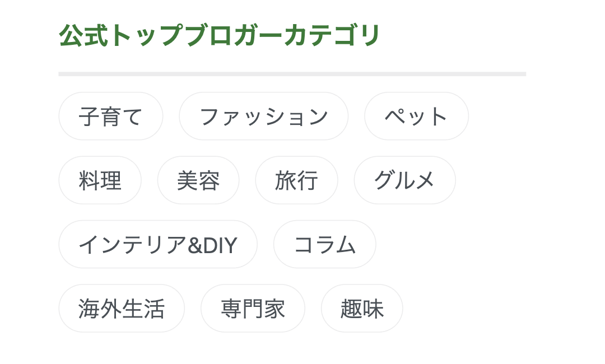Browse hobby blogs via 趣味 tag
The image size is (605, 364).
(362, 309)
